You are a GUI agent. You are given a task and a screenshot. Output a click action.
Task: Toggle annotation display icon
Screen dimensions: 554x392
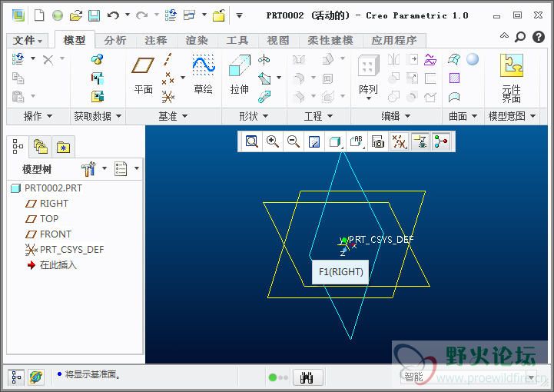[x=420, y=141]
